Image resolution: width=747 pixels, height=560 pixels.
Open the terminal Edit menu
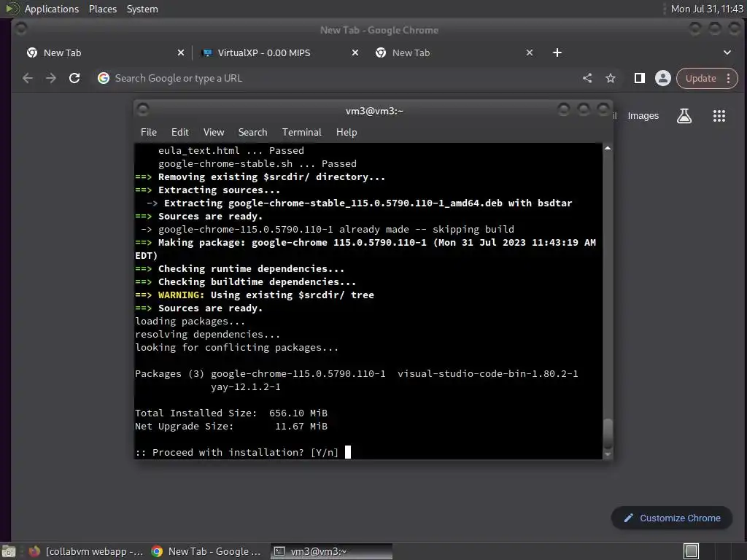point(179,133)
